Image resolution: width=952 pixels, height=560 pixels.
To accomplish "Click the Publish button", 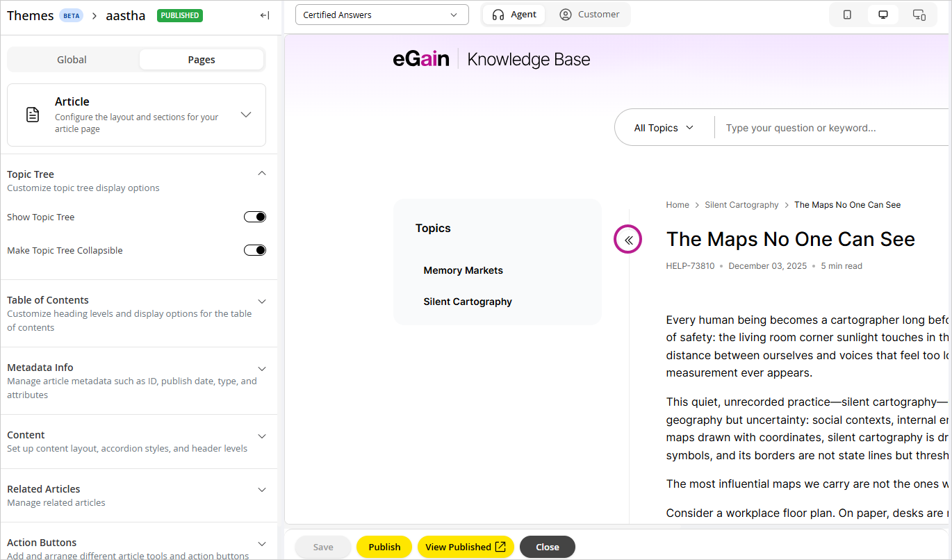I will (384, 547).
